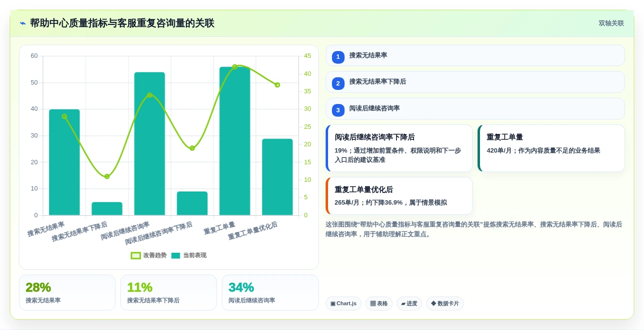Select the 搜索无结果率下降后 list row text

coord(378,82)
